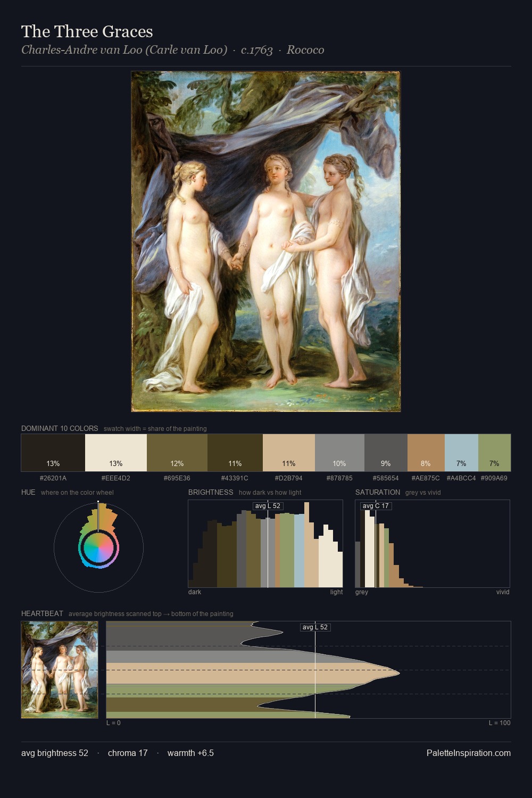Click the main Three Graces painting image
532x798 pixels.
(x=266, y=242)
